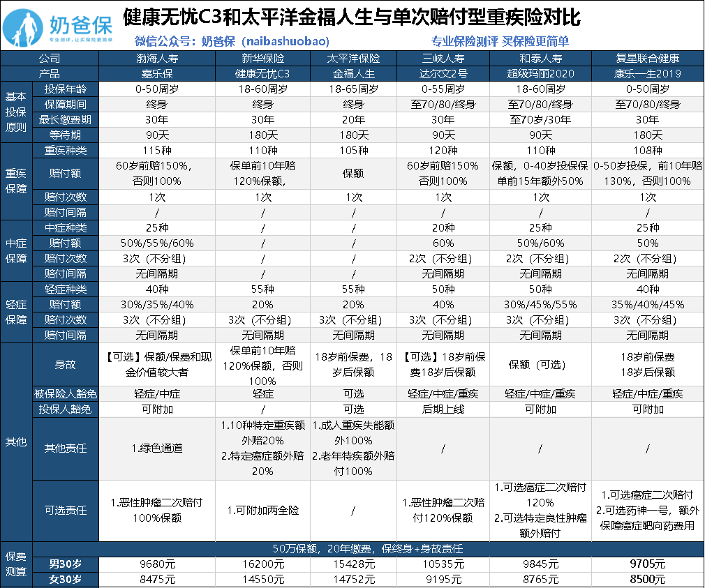Click the cell 30%/35%/40%
The height and width of the screenshot is (588, 705).
157,305
